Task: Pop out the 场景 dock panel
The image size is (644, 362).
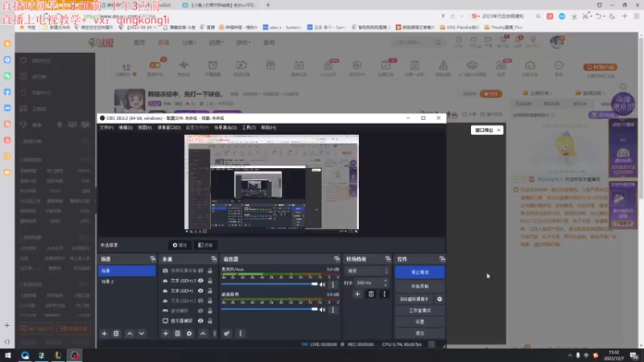Action: (x=153, y=259)
